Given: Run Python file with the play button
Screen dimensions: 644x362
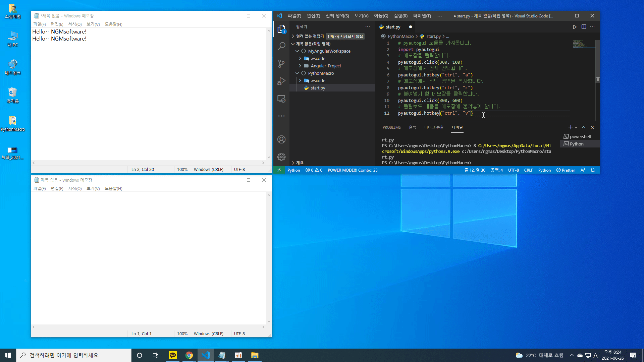Looking at the screenshot, I should [x=575, y=27].
